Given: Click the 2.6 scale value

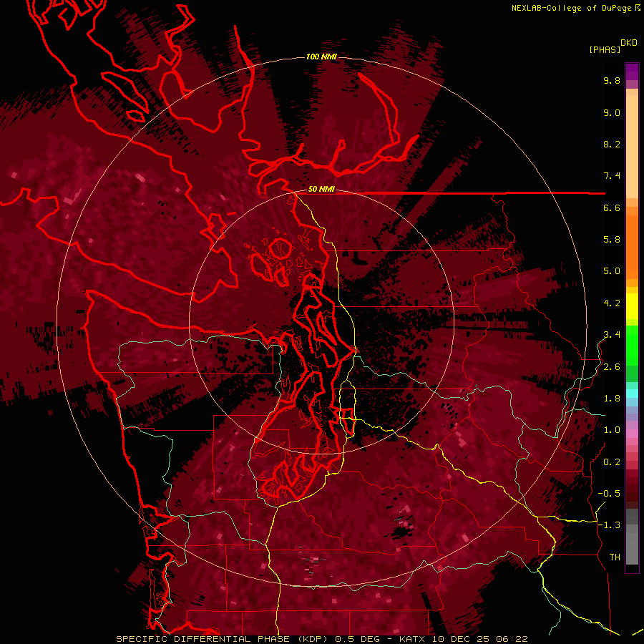Looking at the screenshot, I should tap(612, 367).
